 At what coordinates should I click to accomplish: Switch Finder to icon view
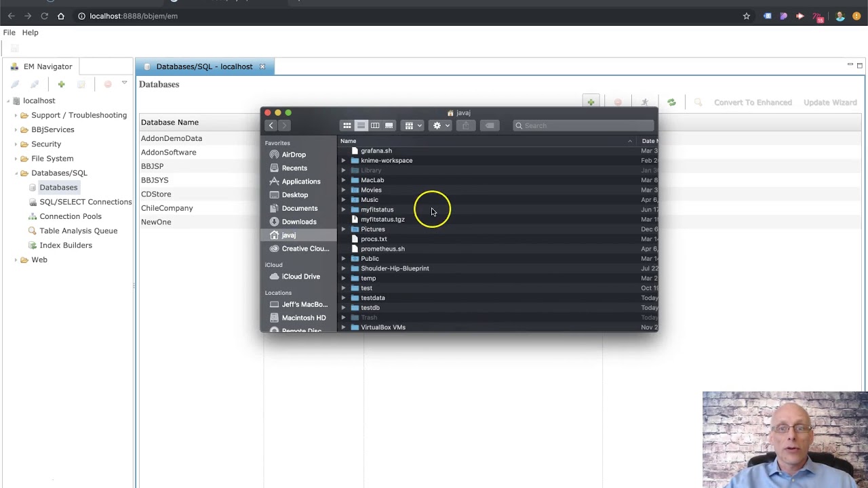point(347,125)
